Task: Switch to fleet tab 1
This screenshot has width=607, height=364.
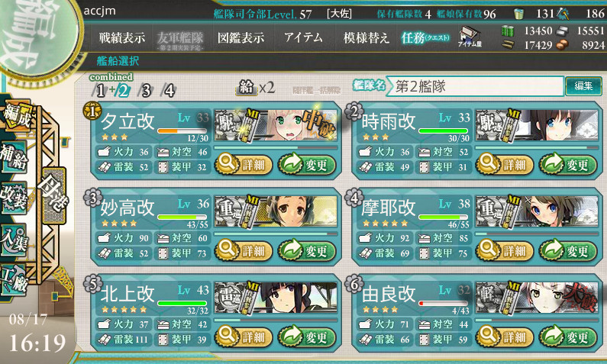Action: [100, 91]
